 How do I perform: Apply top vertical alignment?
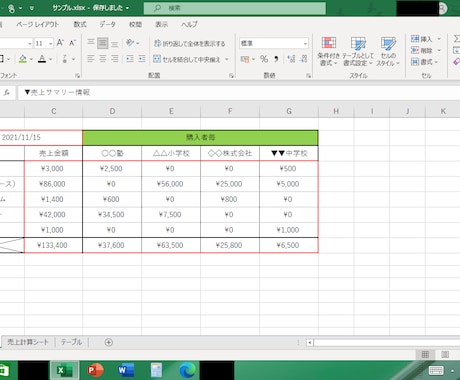pos(91,43)
